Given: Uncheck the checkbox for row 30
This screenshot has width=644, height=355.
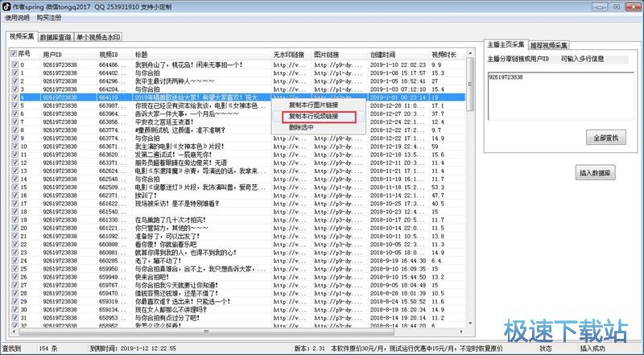Looking at the screenshot, I should [15, 309].
